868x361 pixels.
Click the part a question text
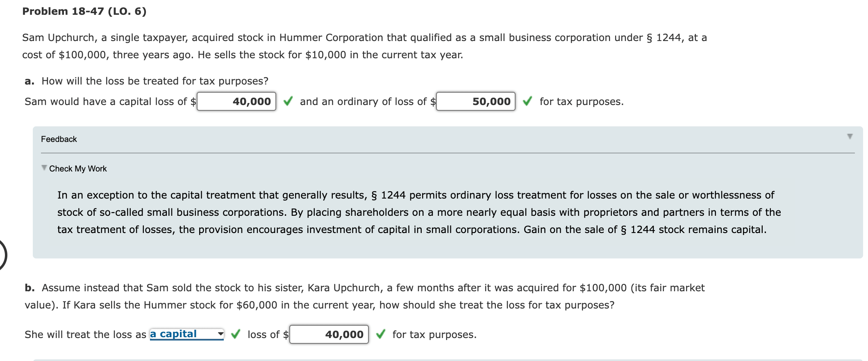click(x=155, y=81)
